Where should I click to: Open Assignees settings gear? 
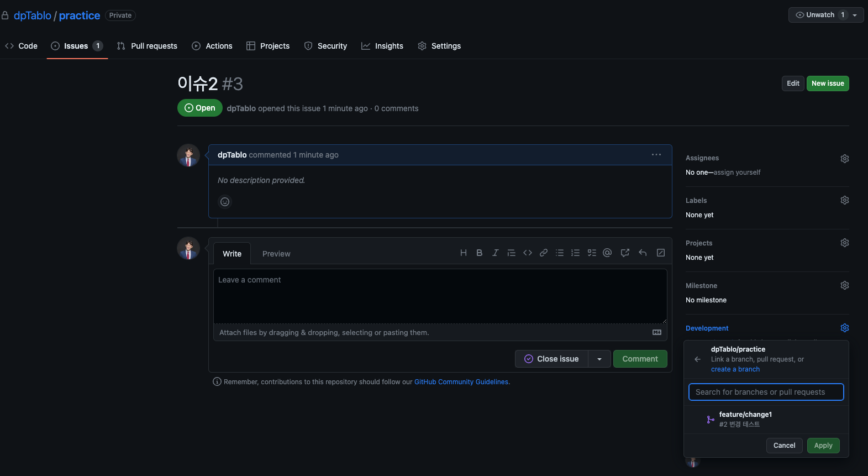(845, 159)
